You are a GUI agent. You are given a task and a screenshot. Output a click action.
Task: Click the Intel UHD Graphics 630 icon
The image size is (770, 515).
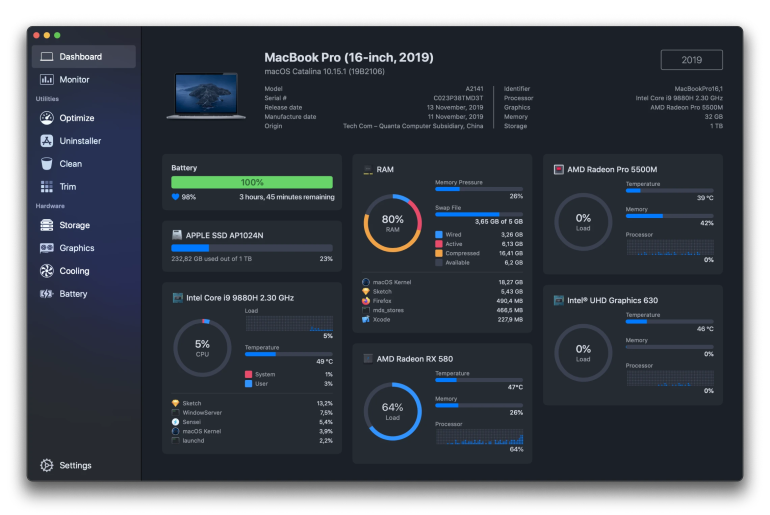click(558, 300)
